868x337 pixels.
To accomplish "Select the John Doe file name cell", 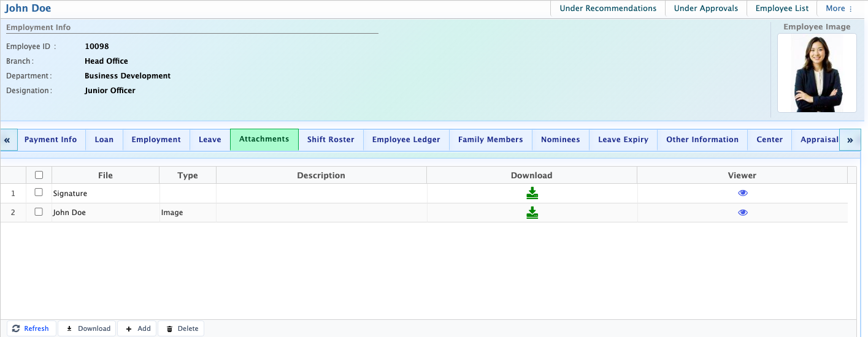I will 106,213.
